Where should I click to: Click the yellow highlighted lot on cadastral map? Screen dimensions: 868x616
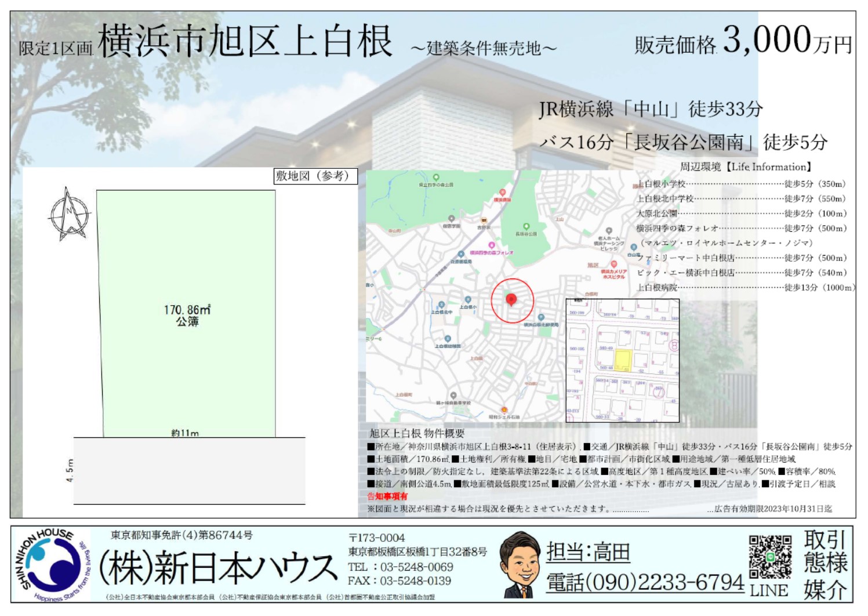(x=622, y=360)
